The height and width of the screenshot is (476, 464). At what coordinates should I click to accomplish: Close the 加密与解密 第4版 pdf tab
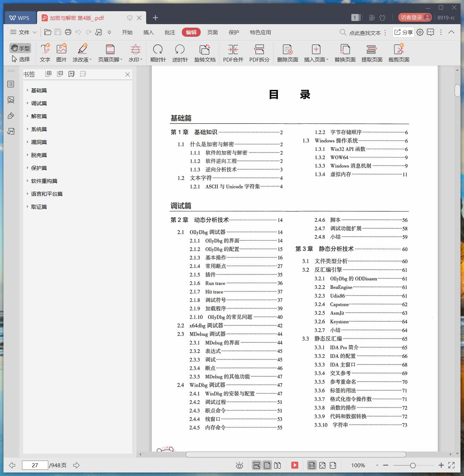pyautogui.click(x=139, y=18)
